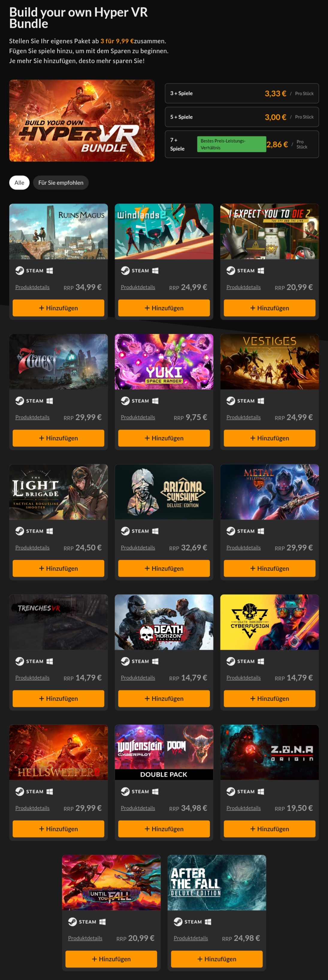Viewport: 328px width, 980px height.
Task: Open Produktdetails for The 7th Guest
Action: click(32, 417)
